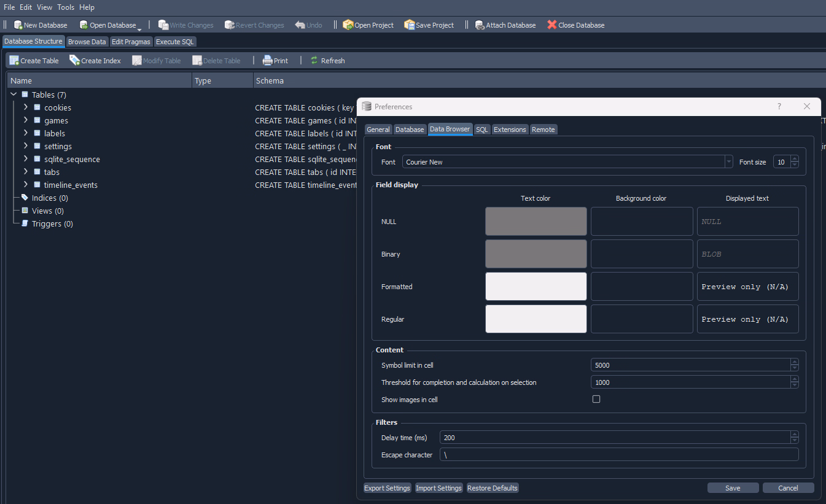Viewport: 826px width, 504px height.
Task: Collapse the Tables (7) node
Action: click(14, 95)
